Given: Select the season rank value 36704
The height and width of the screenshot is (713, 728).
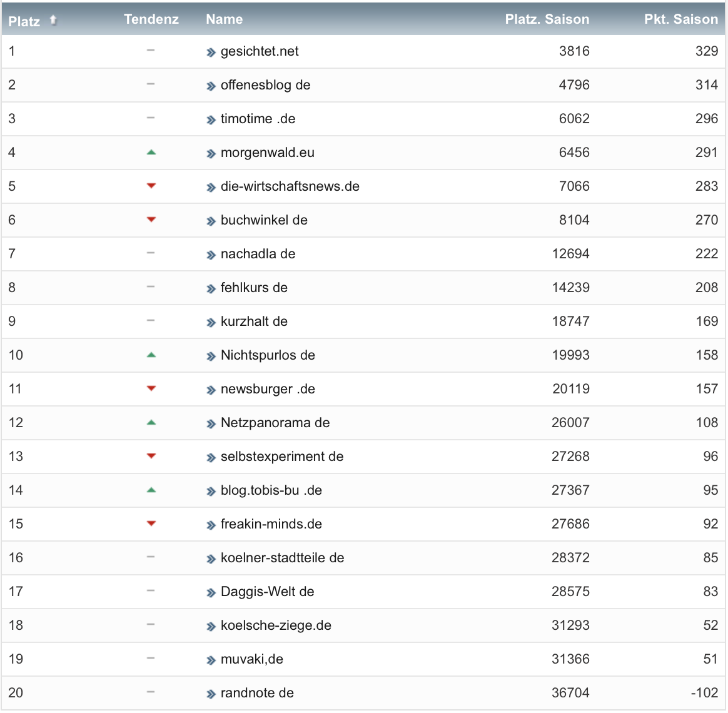Looking at the screenshot, I should point(570,693).
